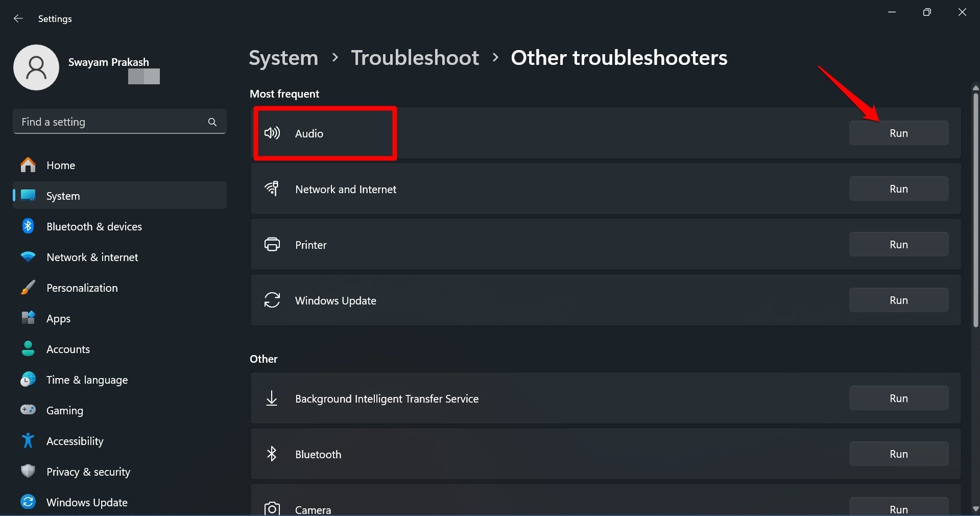Run the Audio troubleshooter
Viewport: 980px width, 516px height.
(898, 133)
